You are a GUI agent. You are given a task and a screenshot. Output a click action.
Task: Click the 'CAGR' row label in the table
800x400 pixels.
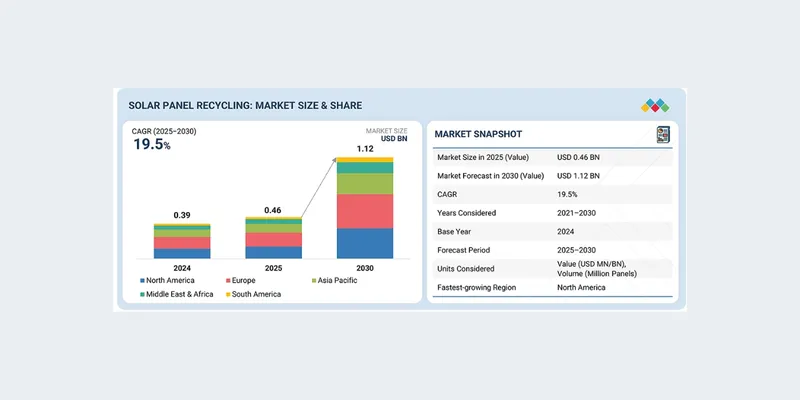pyautogui.click(x=446, y=194)
